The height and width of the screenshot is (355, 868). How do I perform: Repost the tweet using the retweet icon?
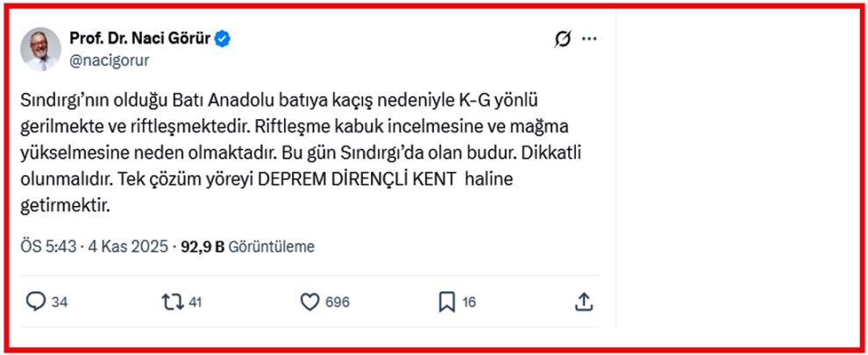pyautogui.click(x=173, y=302)
